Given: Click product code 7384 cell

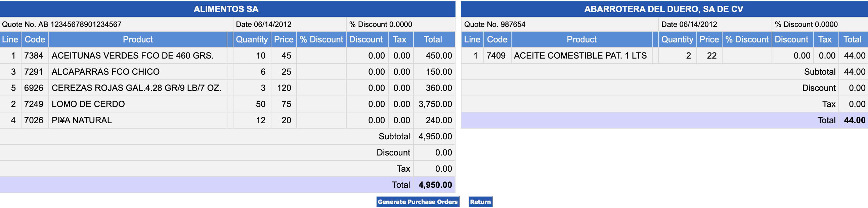Looking at the screenshot, I should coord(34,56).
